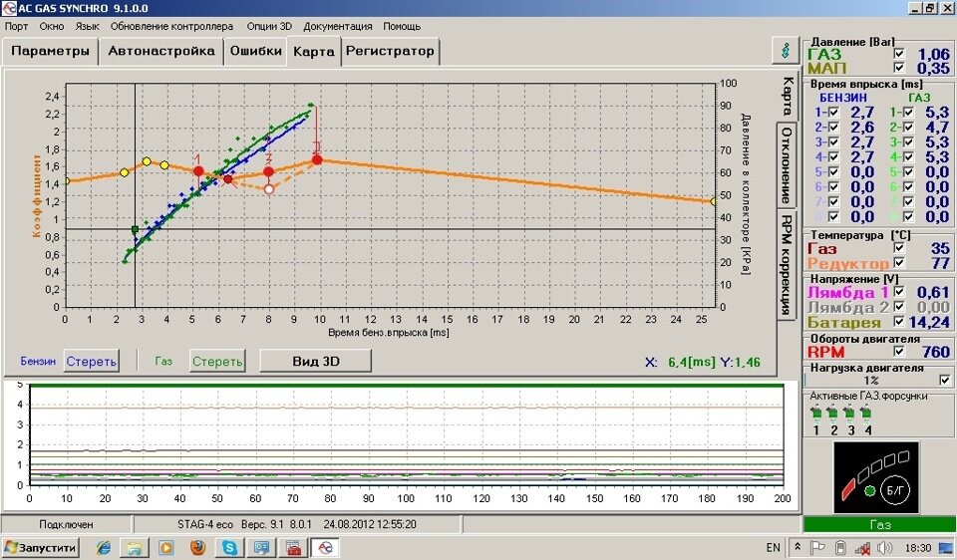Open the Документация menu
The image size is (957, 560).
click(x=338, y=26)
